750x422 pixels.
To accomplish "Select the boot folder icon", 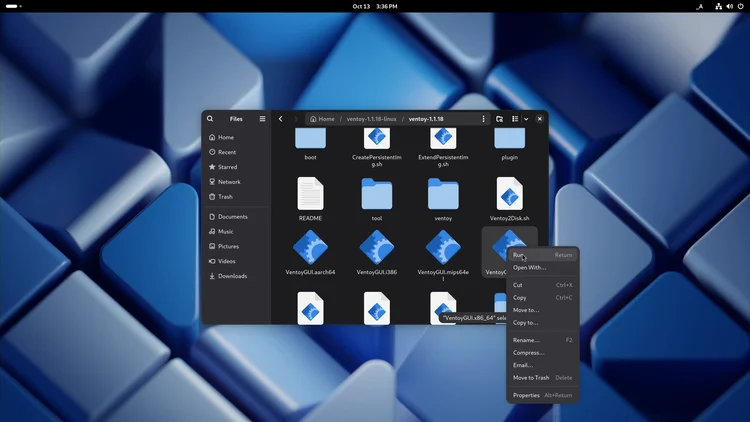I will pos(310,138).
